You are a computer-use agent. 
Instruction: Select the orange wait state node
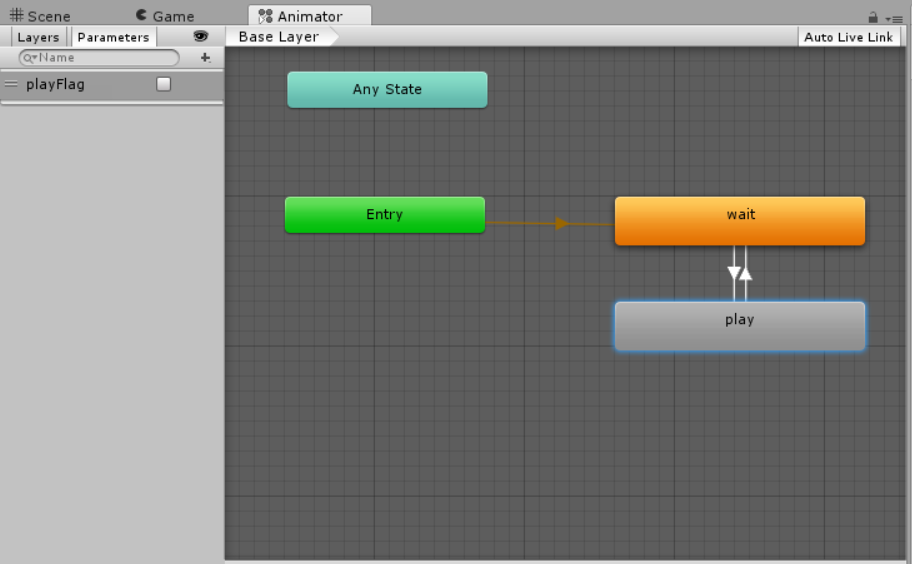point(740,220)
